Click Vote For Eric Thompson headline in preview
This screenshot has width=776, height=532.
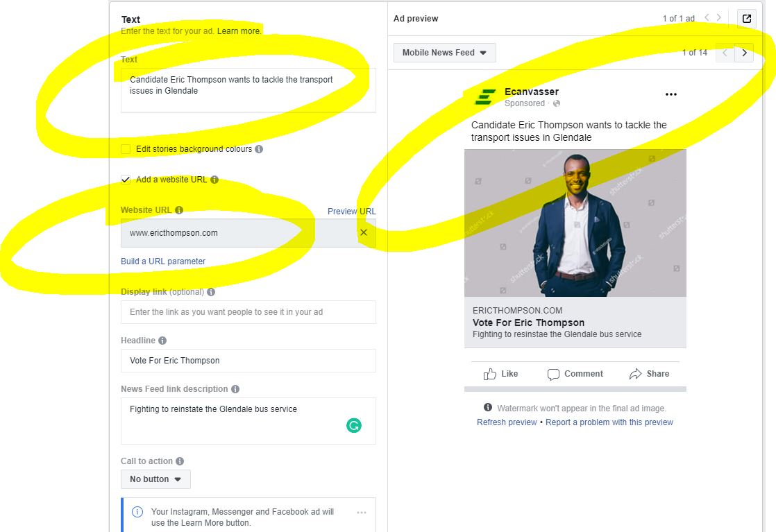(528, 323)
